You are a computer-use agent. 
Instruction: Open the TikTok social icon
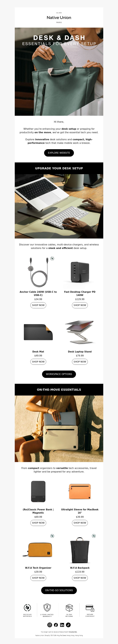pos(68,625)
